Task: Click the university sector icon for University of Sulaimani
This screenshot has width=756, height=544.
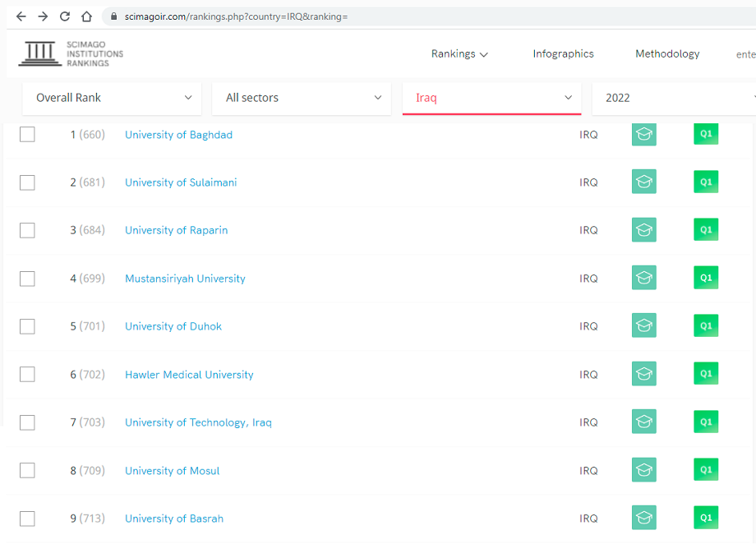Action: point(644,182)
